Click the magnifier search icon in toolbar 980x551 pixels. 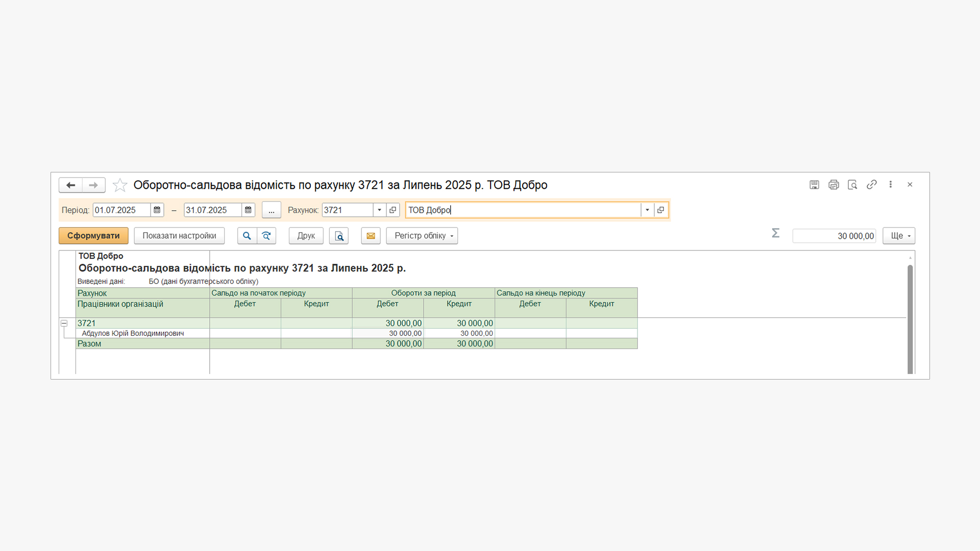click(x=247, y=236)
